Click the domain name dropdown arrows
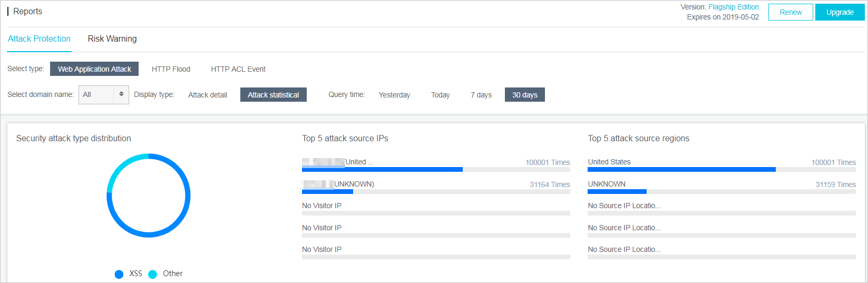 (x=121, y=94)
